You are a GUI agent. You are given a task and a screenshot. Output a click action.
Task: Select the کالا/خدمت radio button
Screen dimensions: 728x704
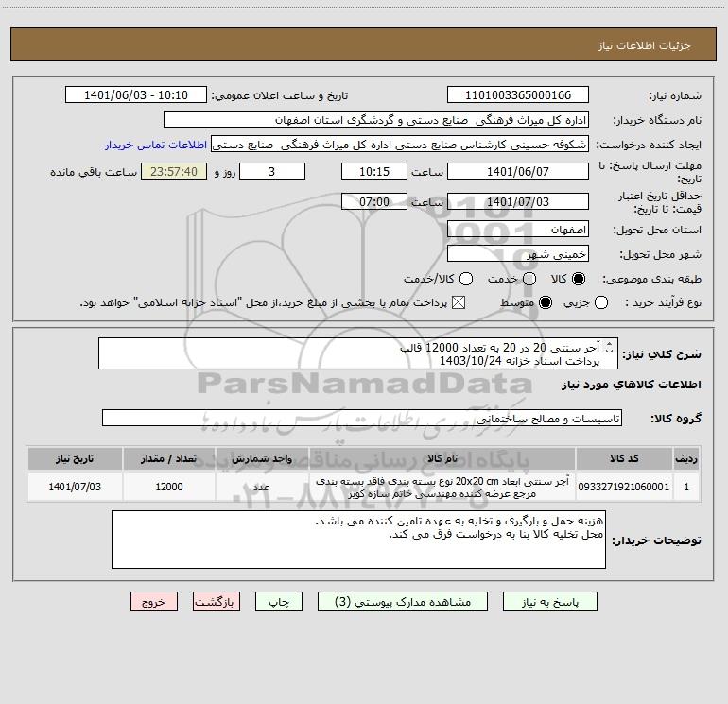pos(466,279)
